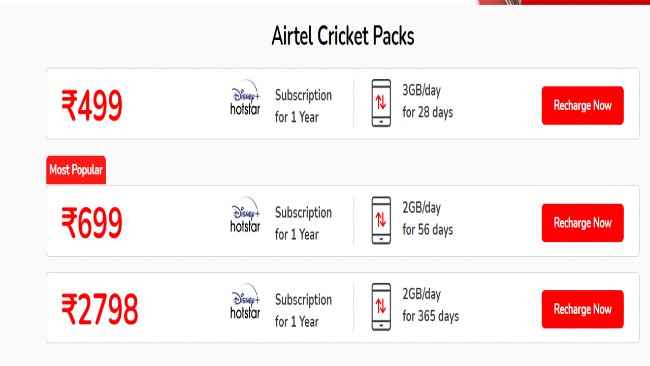Click Subscription for 1 Year in ₹699 pack
The image size is (650, 366).
click(303, 223)
